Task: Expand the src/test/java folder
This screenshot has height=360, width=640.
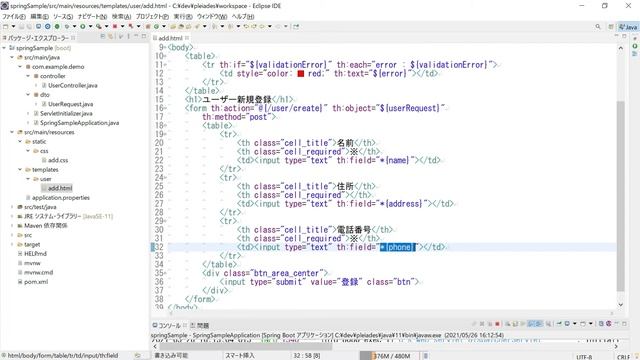Action: pyautogui.click(x=12, y=207)
